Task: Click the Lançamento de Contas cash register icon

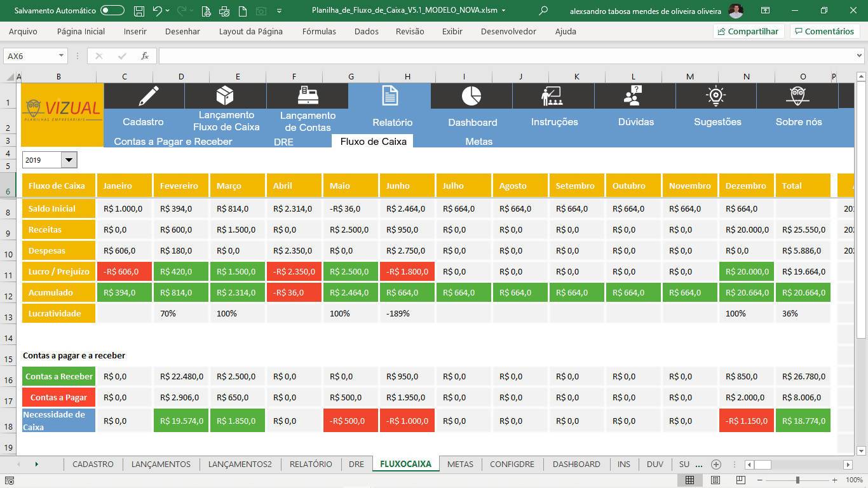Action: click(x=308, y=96)
